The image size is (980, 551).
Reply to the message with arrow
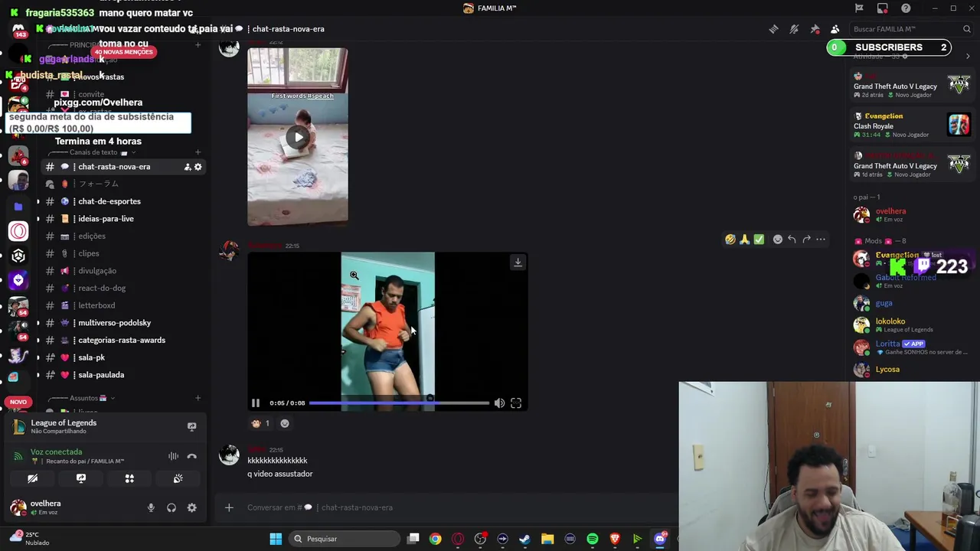click(x=792, y=240)
